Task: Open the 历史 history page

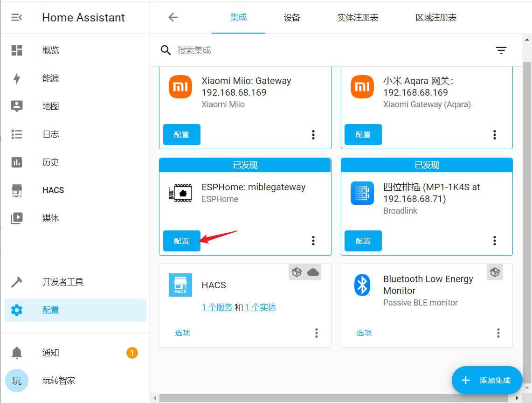Action: click(x=75, y=162)
